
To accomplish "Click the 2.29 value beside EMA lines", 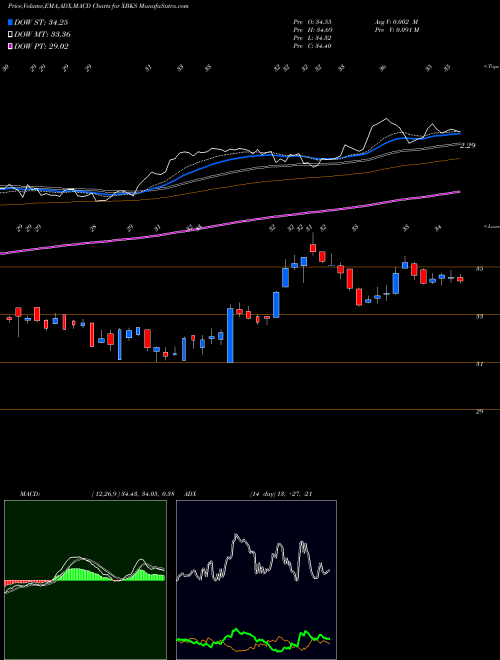I will [468, 146].
